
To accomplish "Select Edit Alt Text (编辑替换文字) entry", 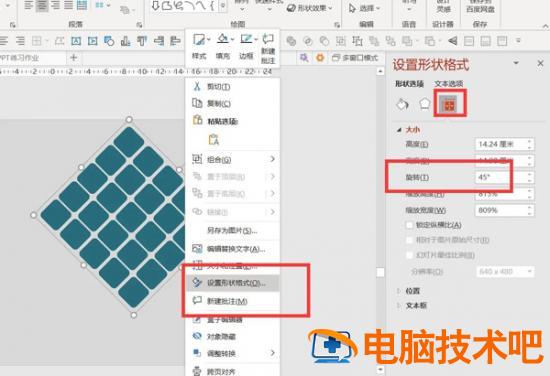I will click(232, 249).
